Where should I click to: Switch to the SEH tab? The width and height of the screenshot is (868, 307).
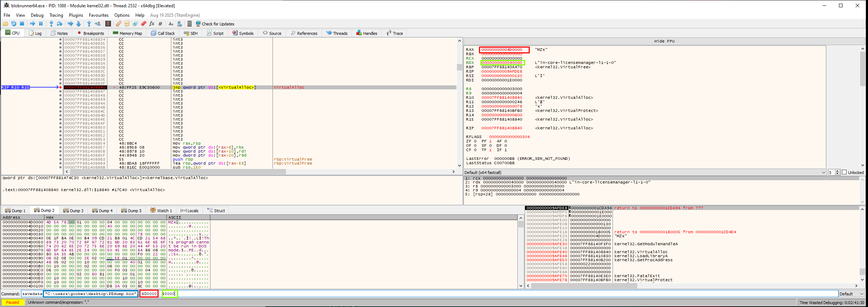tap(191, 33)
